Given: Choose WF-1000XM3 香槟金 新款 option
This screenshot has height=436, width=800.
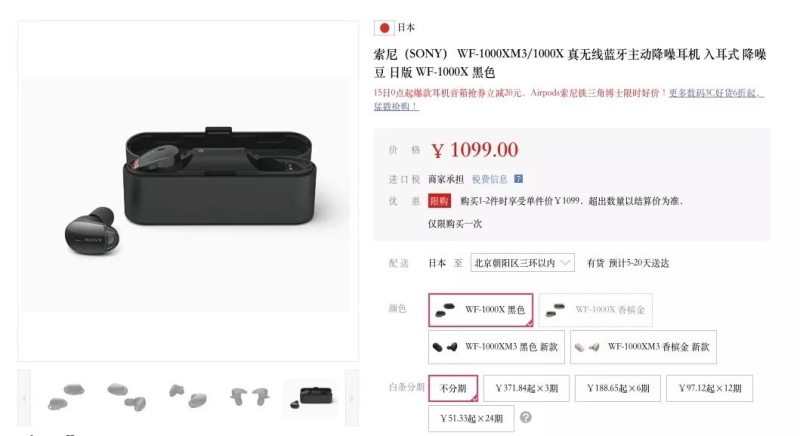Looking at the screenshot, I should pyautogui.click(x=643, y=347).
